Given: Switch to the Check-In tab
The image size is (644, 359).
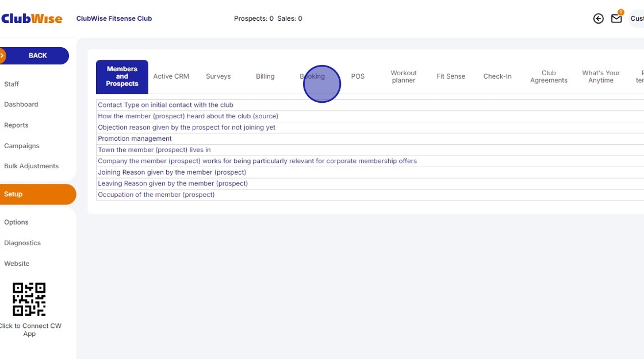Looking at the screenshot, I should point(497,76).
